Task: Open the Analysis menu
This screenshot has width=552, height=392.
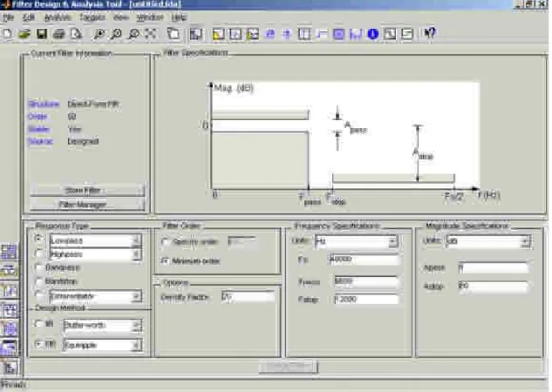Action: pos(57,17)
